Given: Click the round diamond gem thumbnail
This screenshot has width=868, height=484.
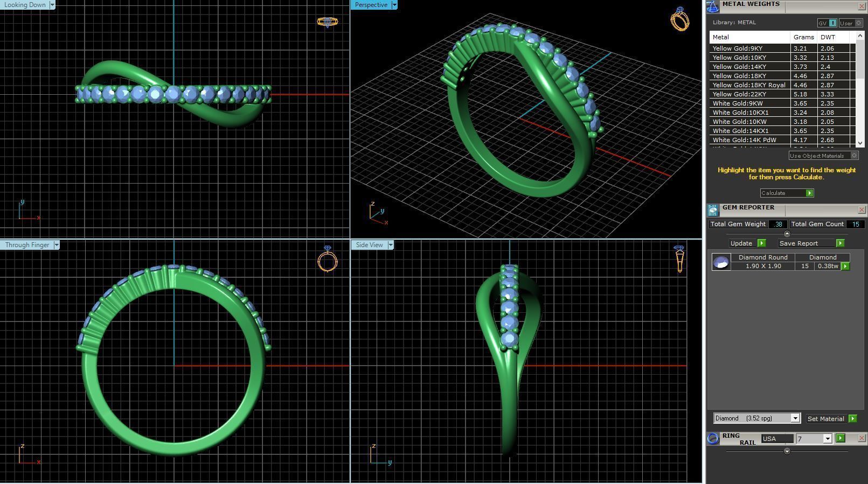Looking at the screenshot, I should click(721, 262).
